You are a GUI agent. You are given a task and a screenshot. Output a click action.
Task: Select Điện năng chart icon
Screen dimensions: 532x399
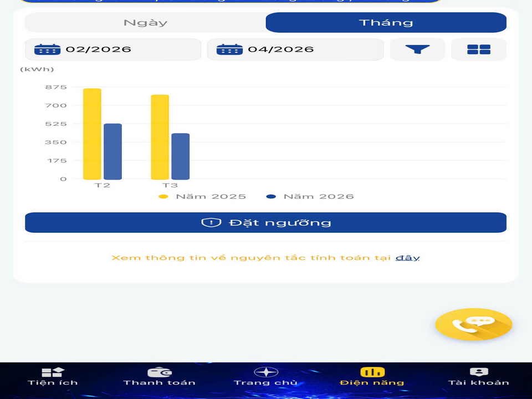[372, 376]
